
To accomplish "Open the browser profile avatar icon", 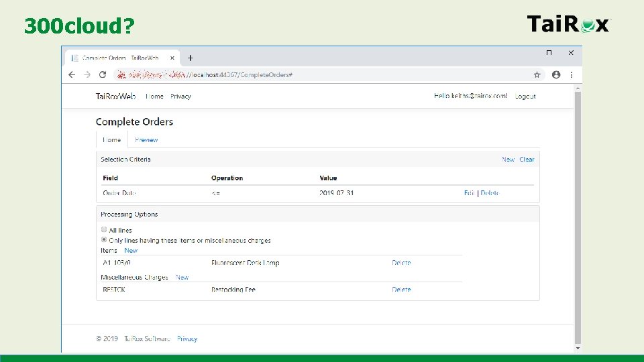I will pos(556,74).
